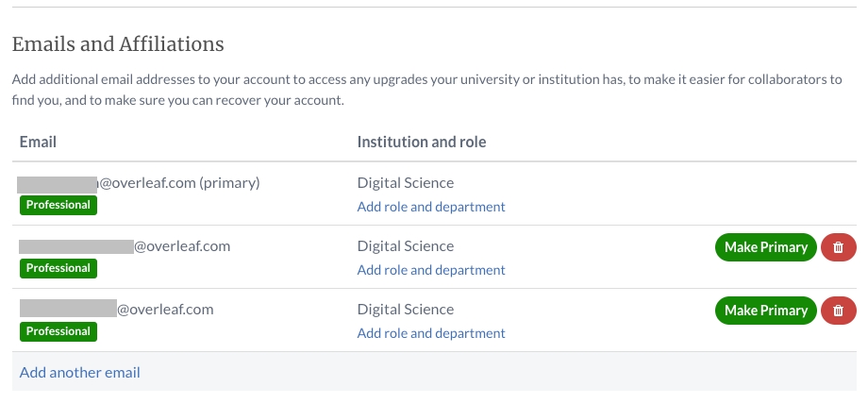Click the Add another email link
868x404 pixels.
click(80, 373)
